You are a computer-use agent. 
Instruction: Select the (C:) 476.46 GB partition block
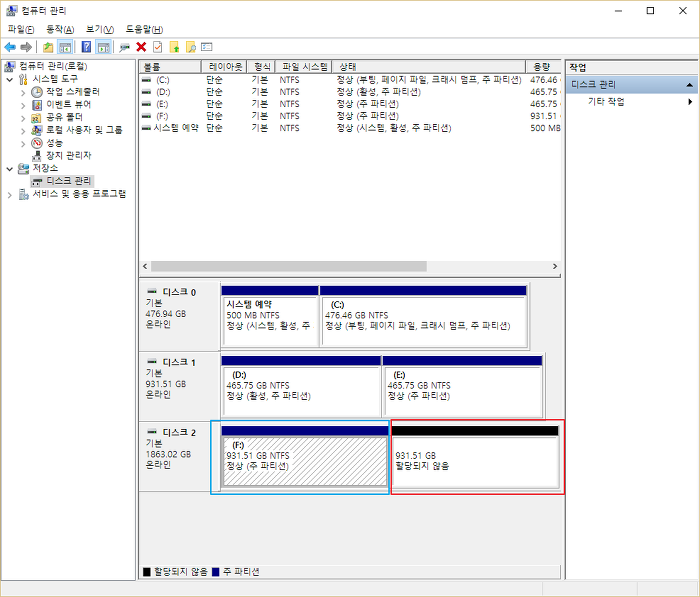(x=424, y=317)
